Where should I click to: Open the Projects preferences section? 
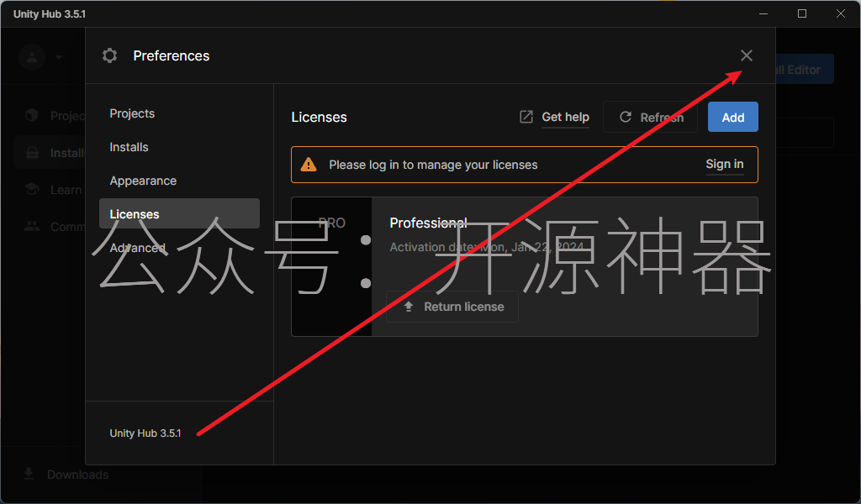tap(179, 113)
